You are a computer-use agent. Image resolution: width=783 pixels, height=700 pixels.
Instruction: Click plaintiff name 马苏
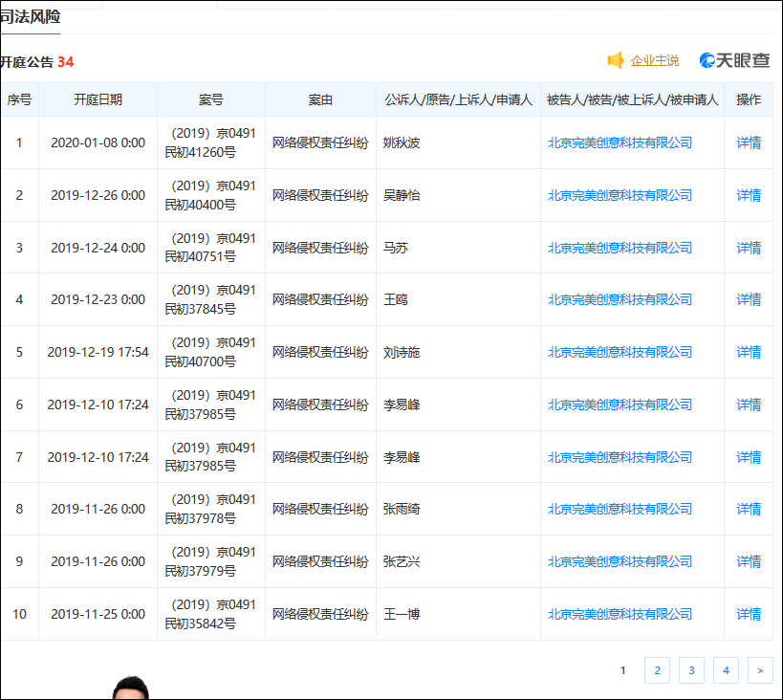point(396,248)
